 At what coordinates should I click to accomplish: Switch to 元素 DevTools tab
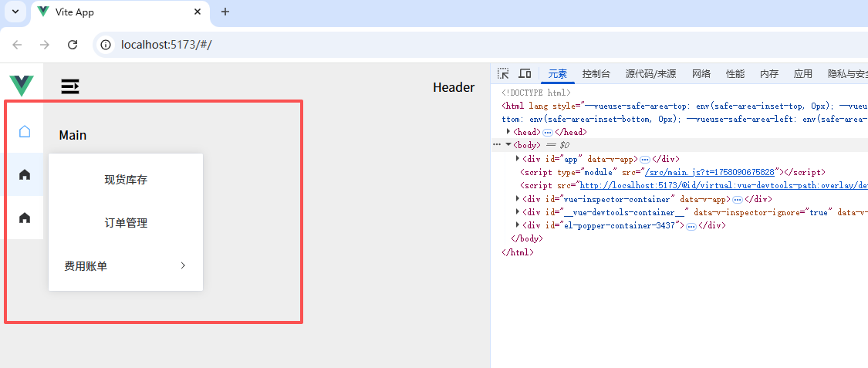[557, 73]
